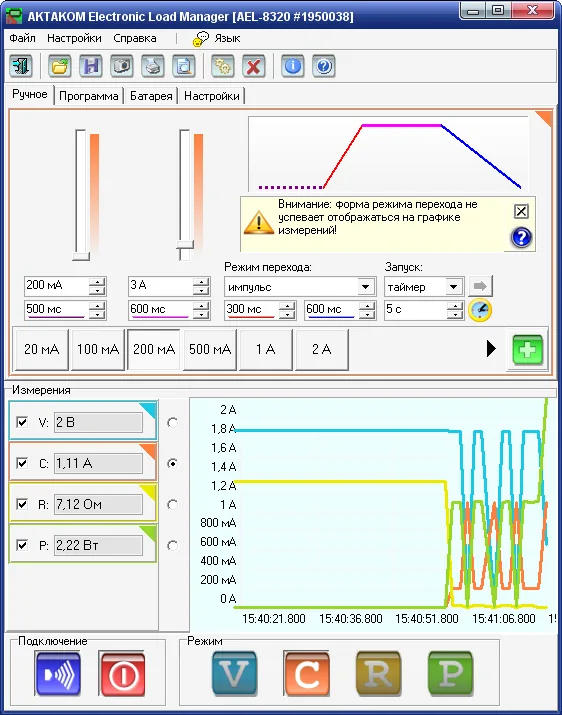The width and height of the screenshot is (562, 715).
Task: Save data with the floppy disk icon
Action: 91,66
